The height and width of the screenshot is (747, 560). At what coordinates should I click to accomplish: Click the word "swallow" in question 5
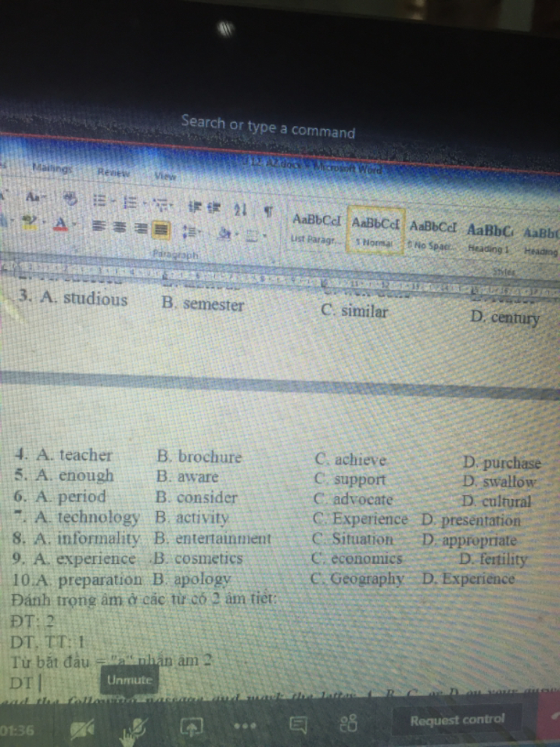[510, 482]
